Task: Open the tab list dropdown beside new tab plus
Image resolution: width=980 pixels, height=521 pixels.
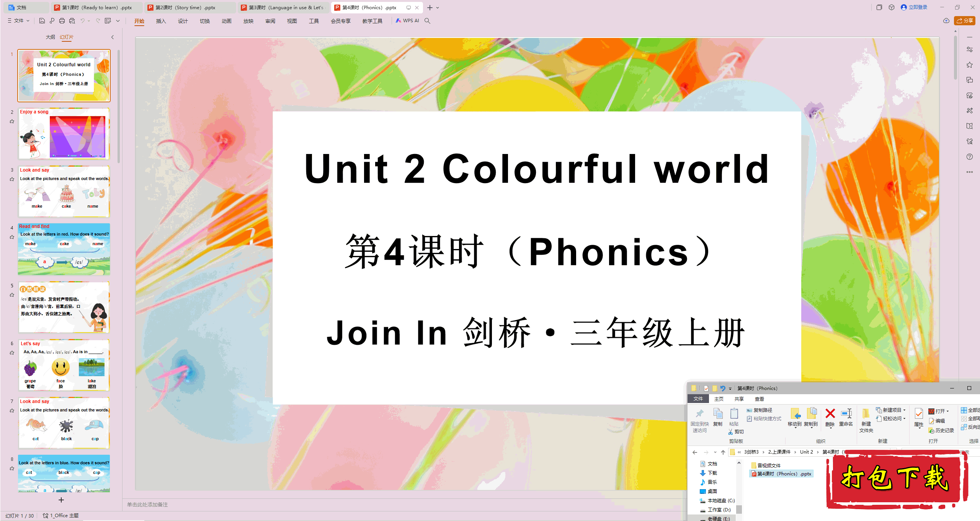Action: (x=438, y=8)
